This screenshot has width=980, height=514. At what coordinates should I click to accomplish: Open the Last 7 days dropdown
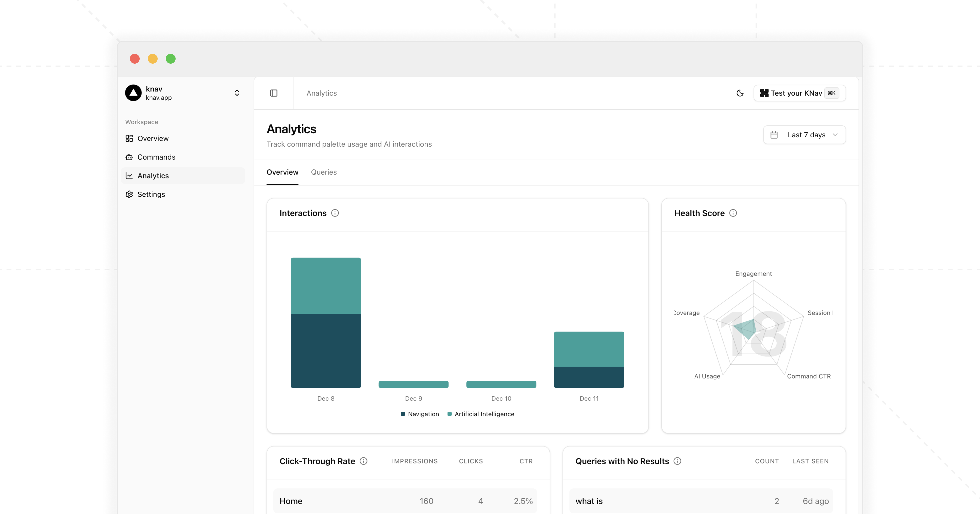806,135
